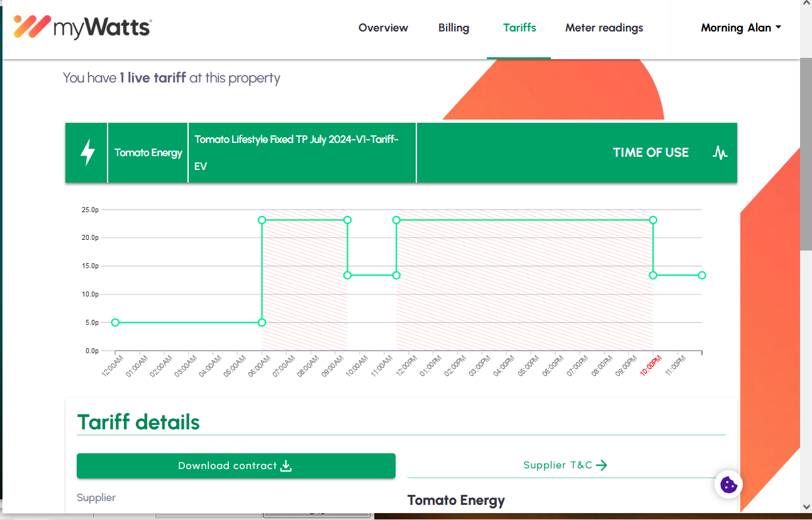812x520 pixels.
Task: Click the upper 09:30AM chart point near 23p
Action: point(347,220)
